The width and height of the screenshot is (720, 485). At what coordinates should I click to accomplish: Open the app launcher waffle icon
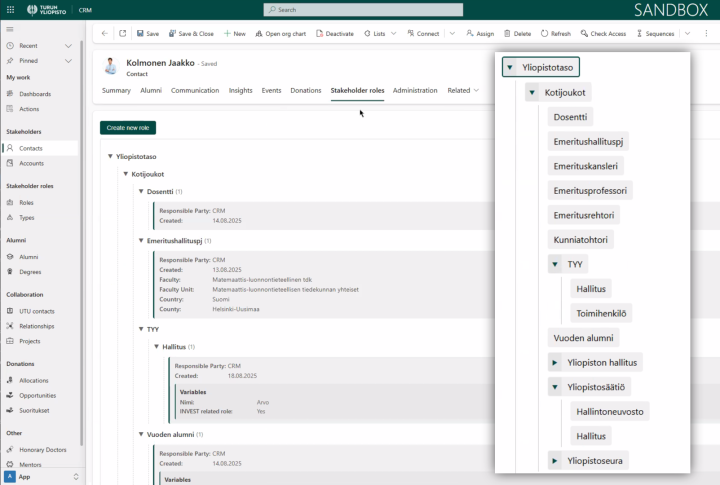10,10
